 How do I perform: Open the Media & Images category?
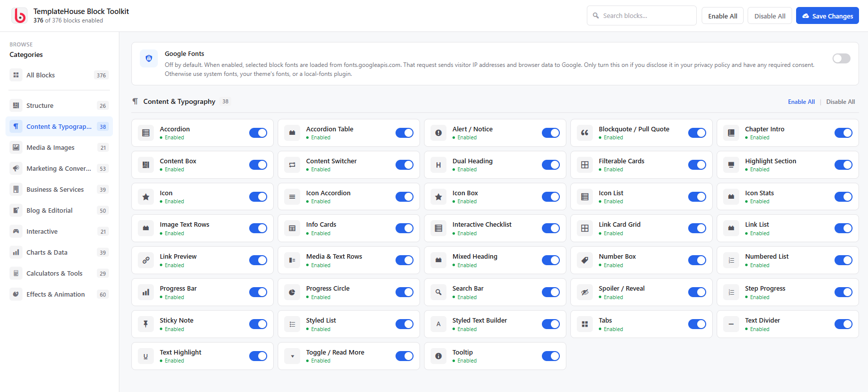click(x=59, y=147)
